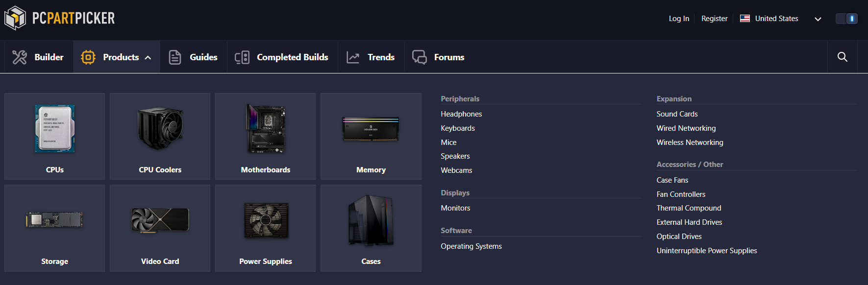868x285 pixels.
Task: Open the Guides menu item
Action: click(x=194, y=57)
